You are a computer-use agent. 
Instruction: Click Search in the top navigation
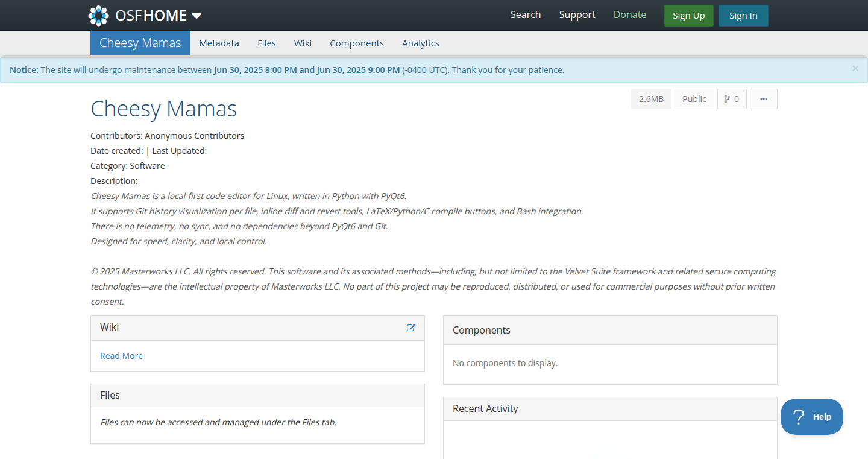coord(526,15)
